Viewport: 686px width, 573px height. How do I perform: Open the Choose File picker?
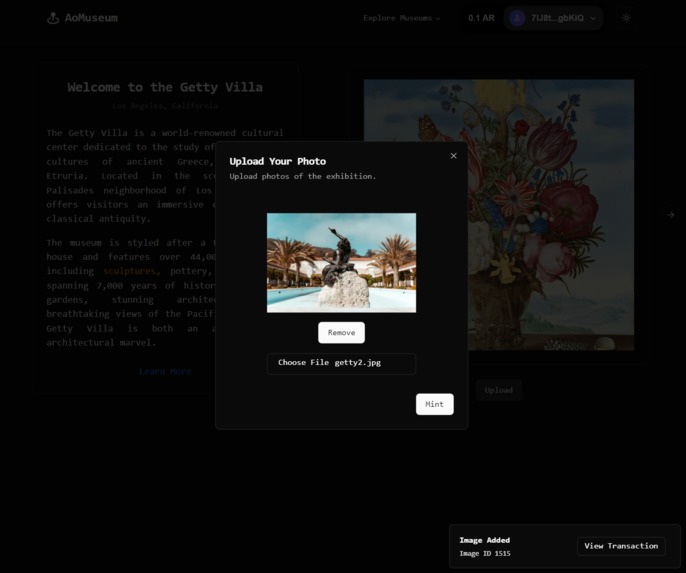(341, 363)
